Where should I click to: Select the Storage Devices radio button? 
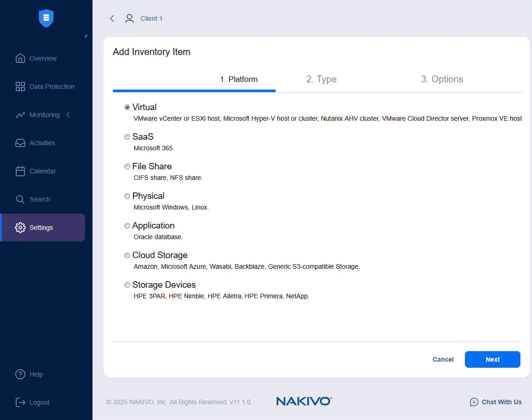click(127, 285)
